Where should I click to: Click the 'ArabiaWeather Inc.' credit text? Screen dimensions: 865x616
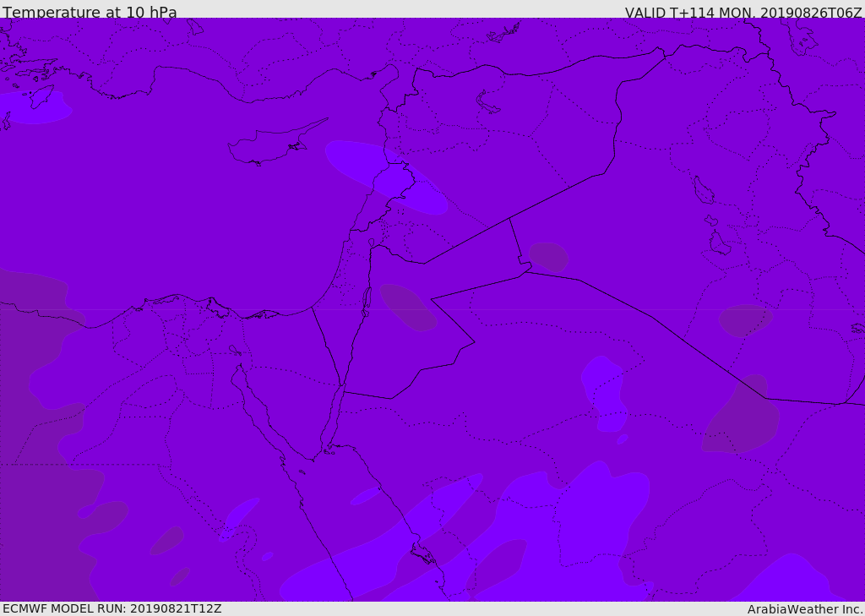[x=805, y=609]
